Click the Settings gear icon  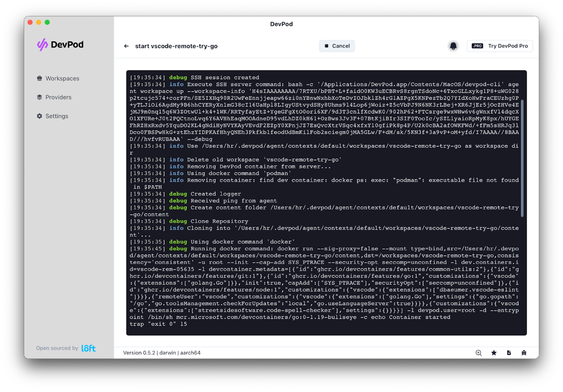pos(39,116)
